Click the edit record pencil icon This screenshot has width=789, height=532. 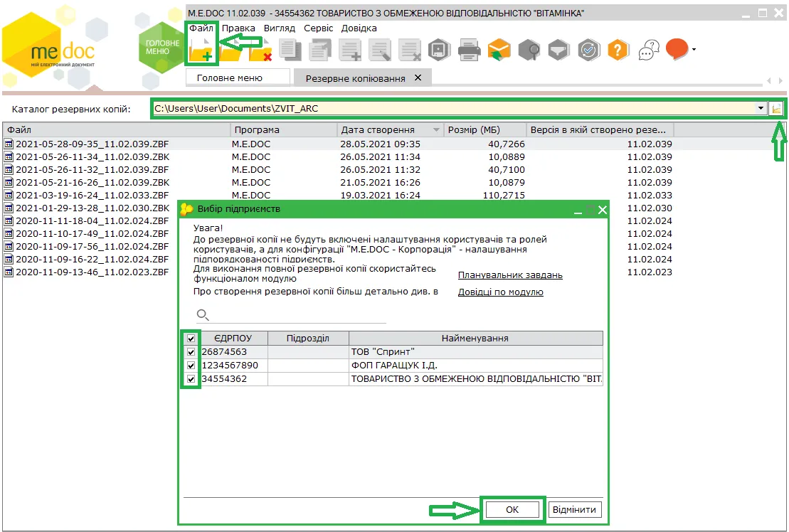380,50
